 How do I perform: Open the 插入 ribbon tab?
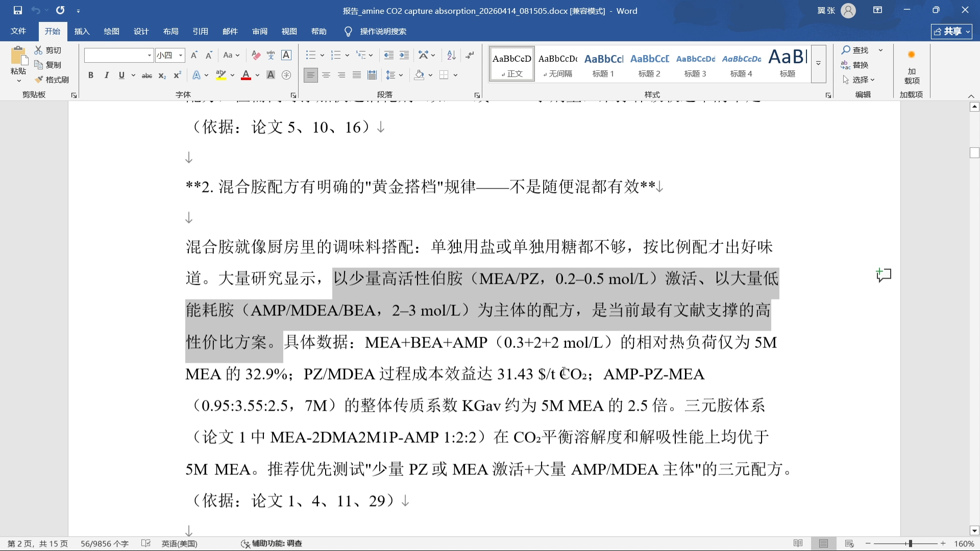point(82,31)
